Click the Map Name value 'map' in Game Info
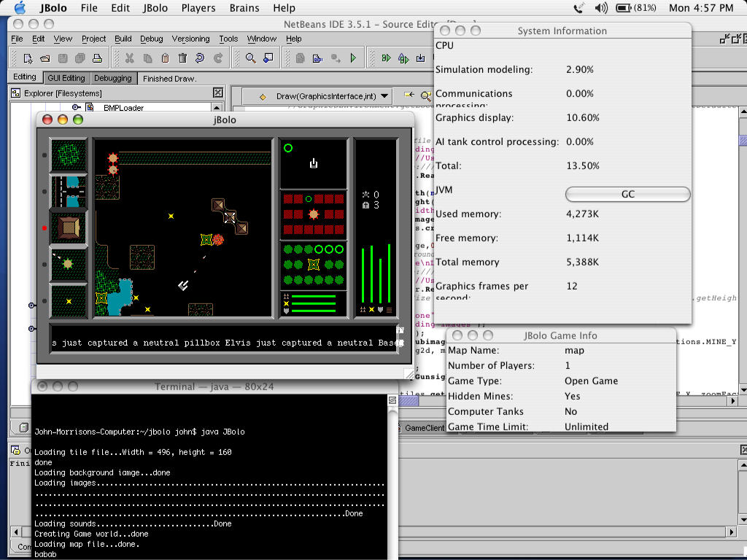Image resolution: width=747 pixels, height=560 pixels. coord(574,351)
